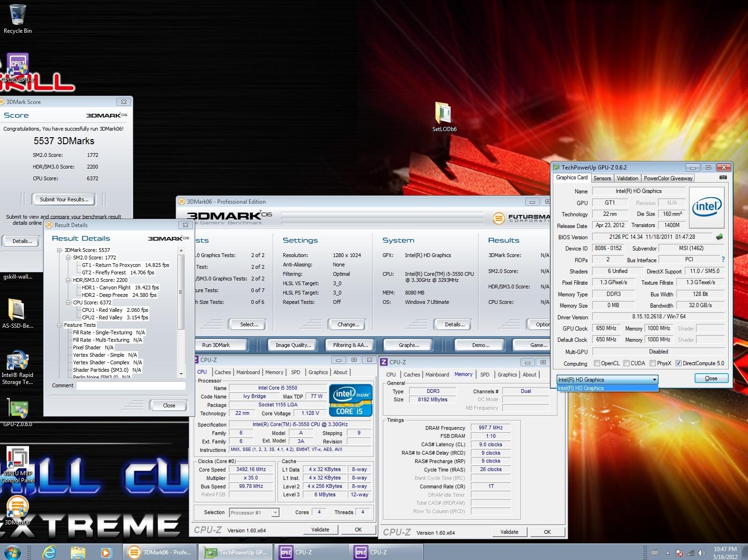This screenshot has width=748, height=560.
Task: Open Windows Media Player taskbar icon
Action: point(106,553)
